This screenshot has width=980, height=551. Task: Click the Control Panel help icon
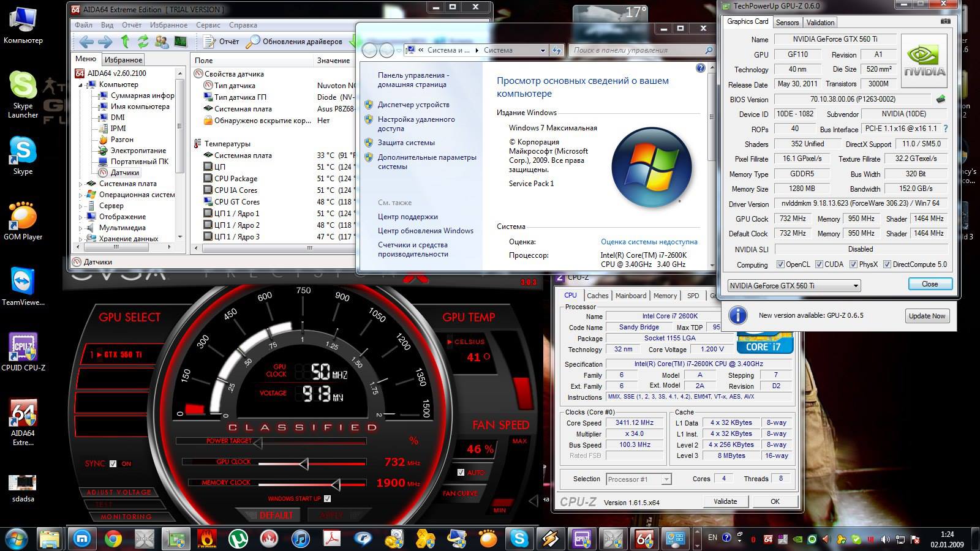700,68
